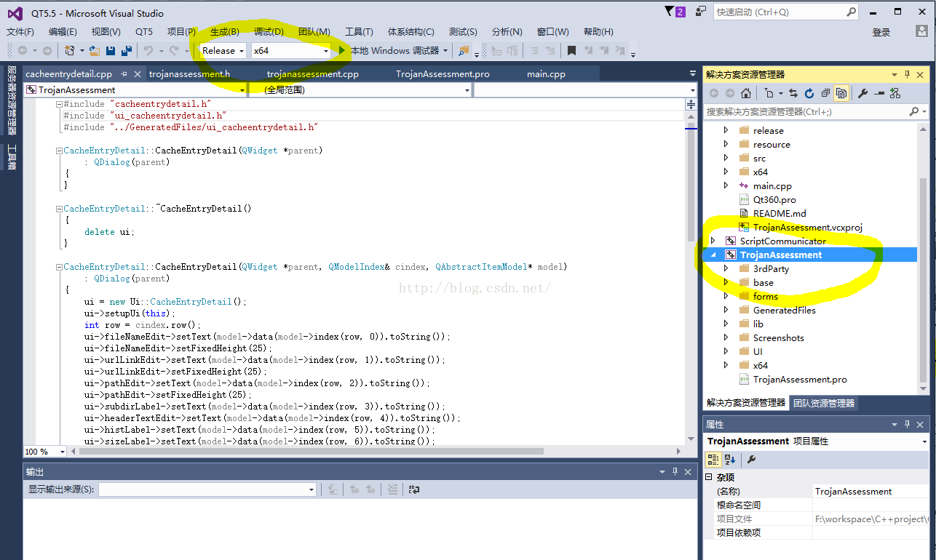
Task: Switch to the trojanassessment.h tab
Action: [x=189, y=74]
